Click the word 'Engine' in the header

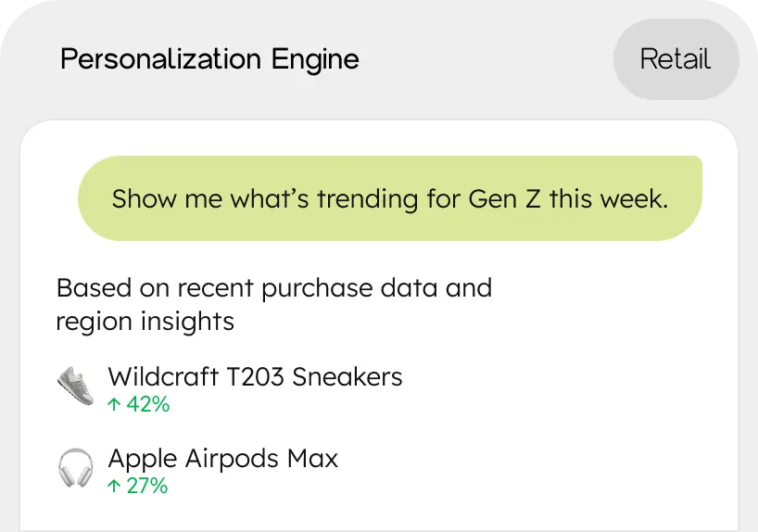(314, 60)
